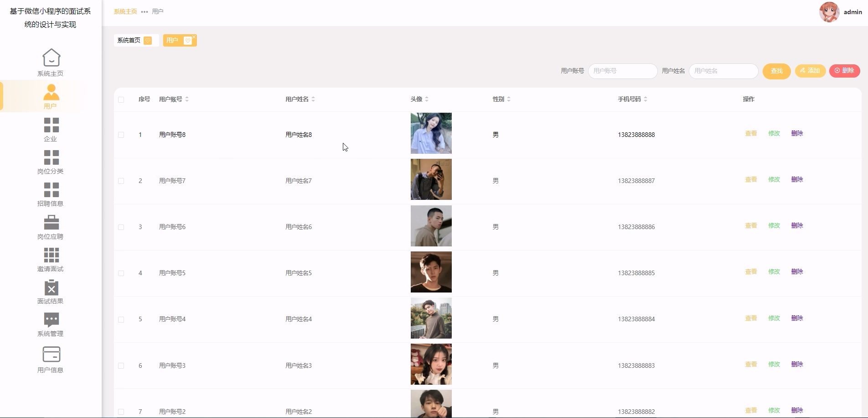Image resolution: width=868 pixels, height=418 pixels.
Task: Sort users by 性别 column arrows
Action: click(x=509, y=99)
